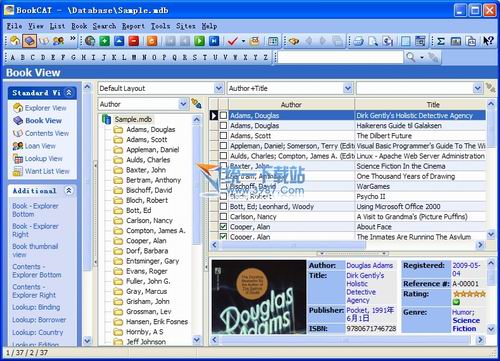The width and height of the screenshot is (500, 361).
Task: Untick checkbox for About Face row
Action: tap(223, 226)
